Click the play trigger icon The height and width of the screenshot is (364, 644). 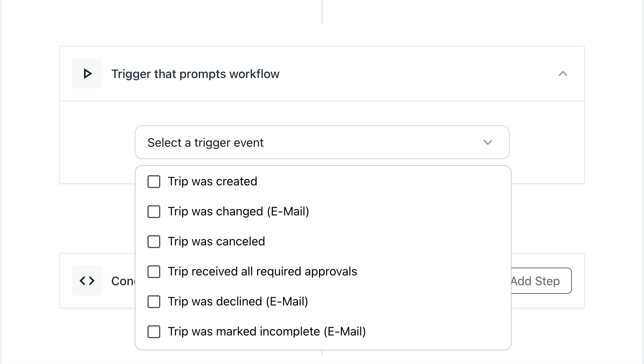tap(87, 74)
